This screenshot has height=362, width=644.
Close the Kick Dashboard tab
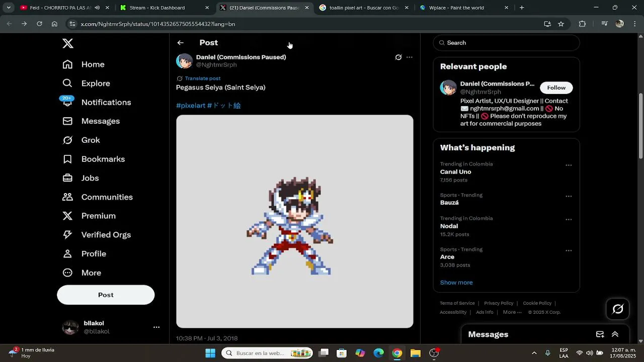(207, 8)
